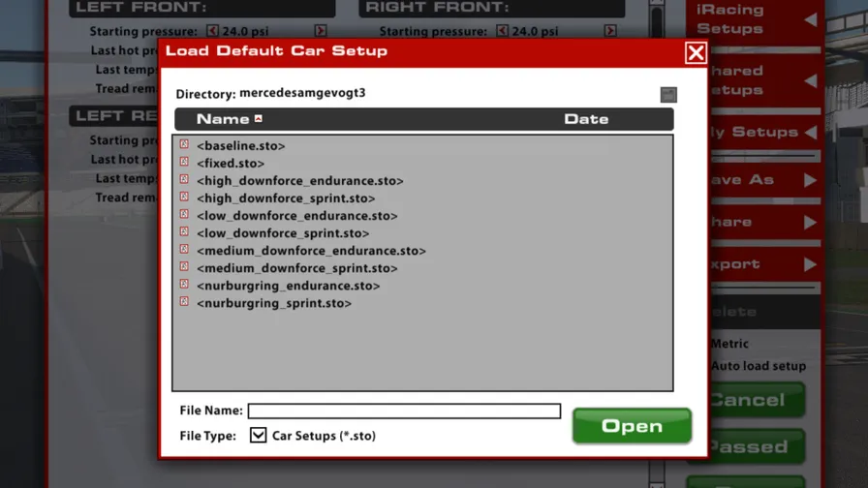868x488 pixels.
Task: Focus the File Name input field
Action: [404, 411]
